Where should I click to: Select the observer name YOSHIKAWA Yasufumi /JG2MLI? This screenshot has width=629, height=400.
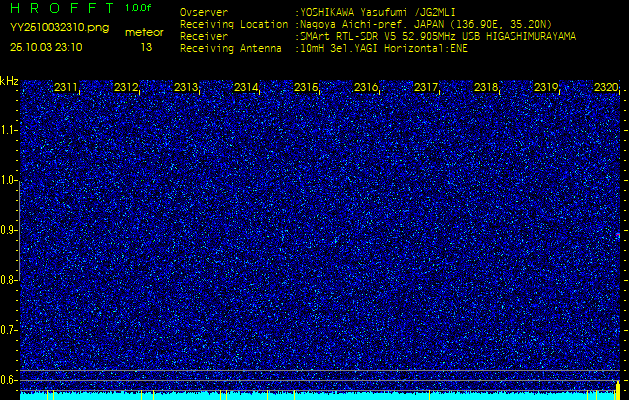click(378, 12)
